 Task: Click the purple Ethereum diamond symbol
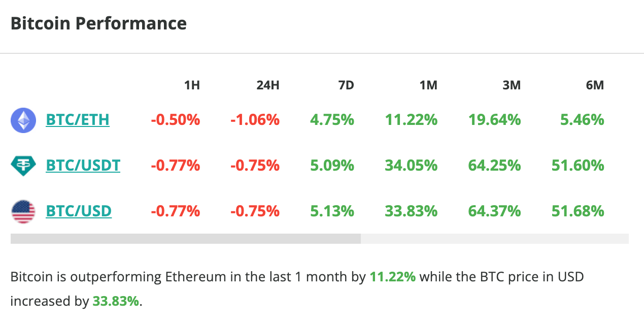(23, 120)
